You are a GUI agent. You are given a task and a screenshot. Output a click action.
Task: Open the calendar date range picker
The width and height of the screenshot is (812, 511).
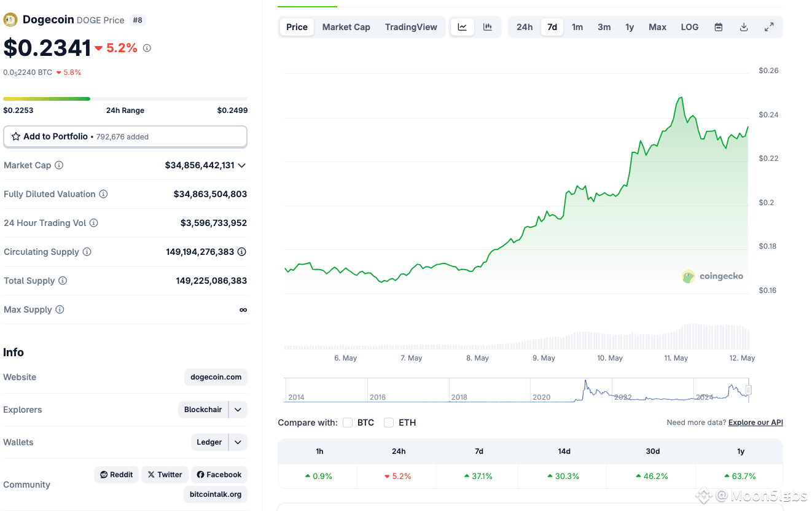pyautogui.click(x=719, y=27)
